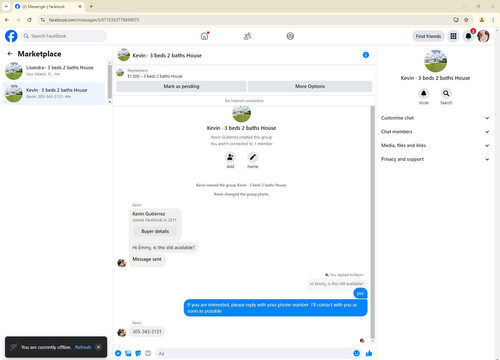Choose a sticker icon in composer
Screen dimensions: 500x360
tap(138, 353)
